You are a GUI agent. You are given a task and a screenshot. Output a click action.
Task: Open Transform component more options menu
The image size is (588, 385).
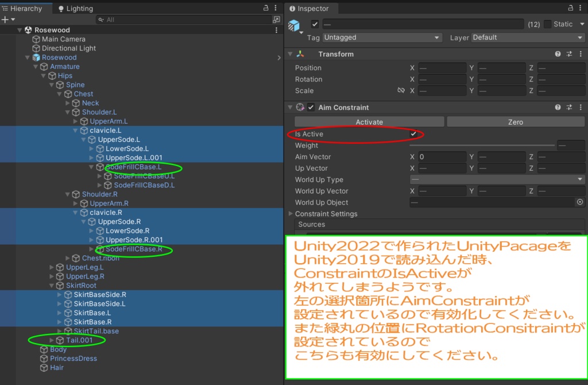[581, 54]
